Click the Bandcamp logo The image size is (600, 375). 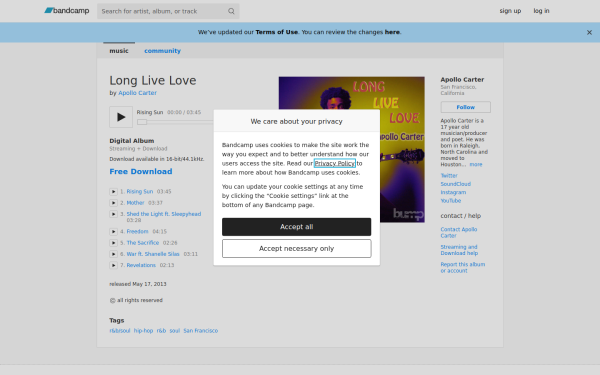pyautogui.click(x=67, y=11)
